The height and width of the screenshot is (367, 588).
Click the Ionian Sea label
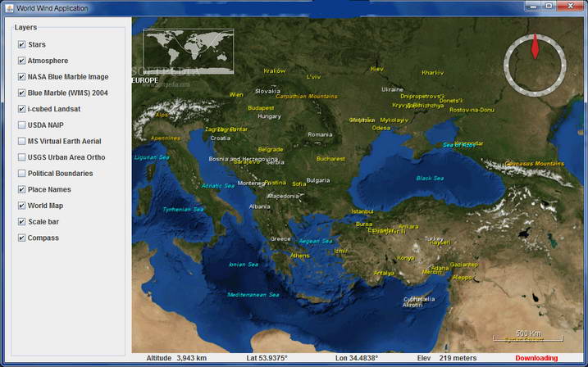click(244, 265)
